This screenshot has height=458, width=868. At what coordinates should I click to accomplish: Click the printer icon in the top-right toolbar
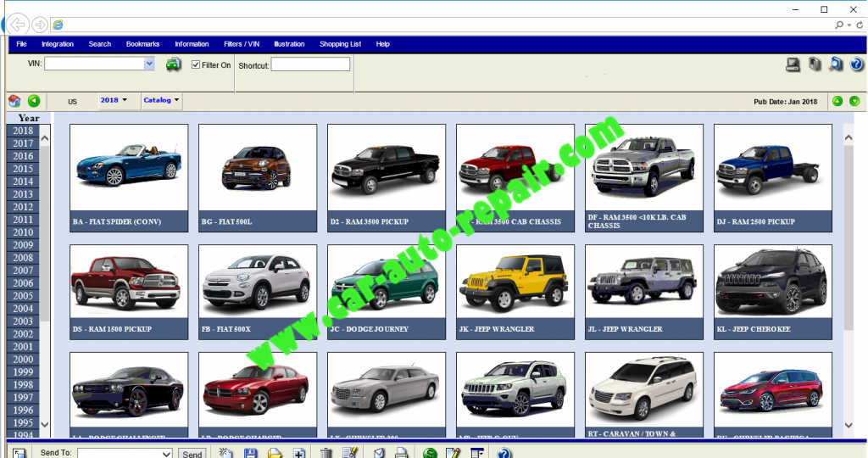pyautogui.click(x=793, y=64)
